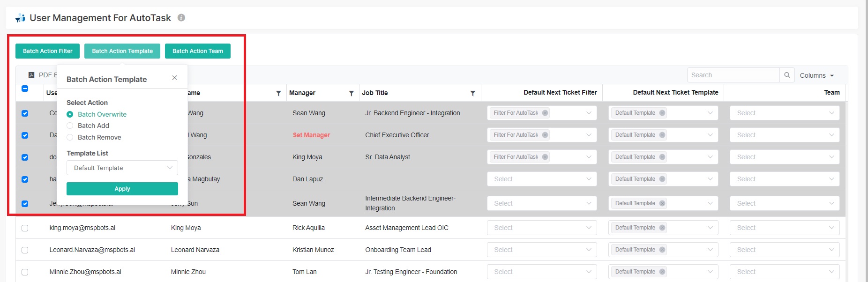868x282 pixels.
Task: Toggle the select-all header checkbox
Action: click(25, 89)
